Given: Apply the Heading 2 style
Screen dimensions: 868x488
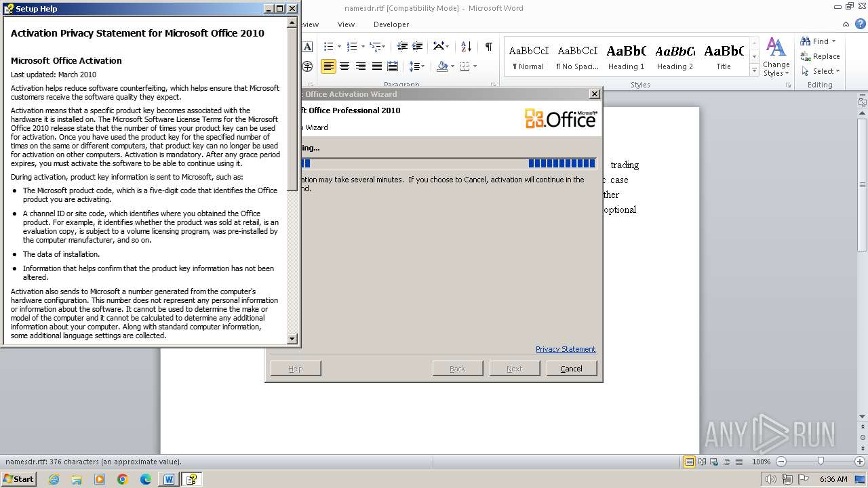Looking at the screenshot, I should (x=675, y=56).
